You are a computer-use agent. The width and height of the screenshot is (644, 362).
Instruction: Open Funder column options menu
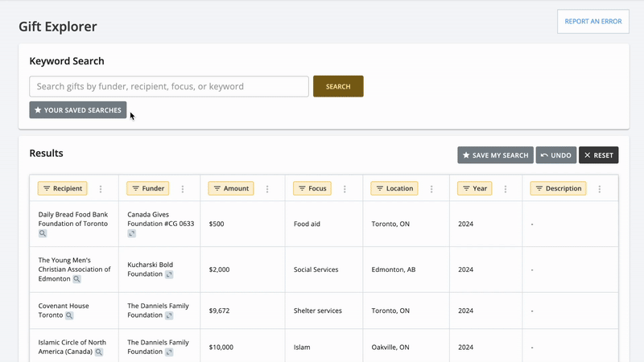(x=183, y=189)
